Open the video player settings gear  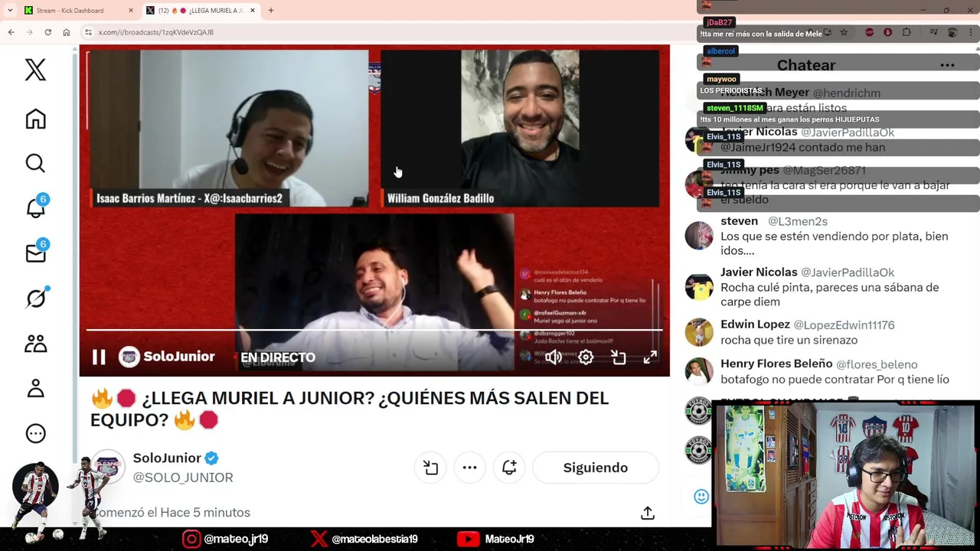586,357
